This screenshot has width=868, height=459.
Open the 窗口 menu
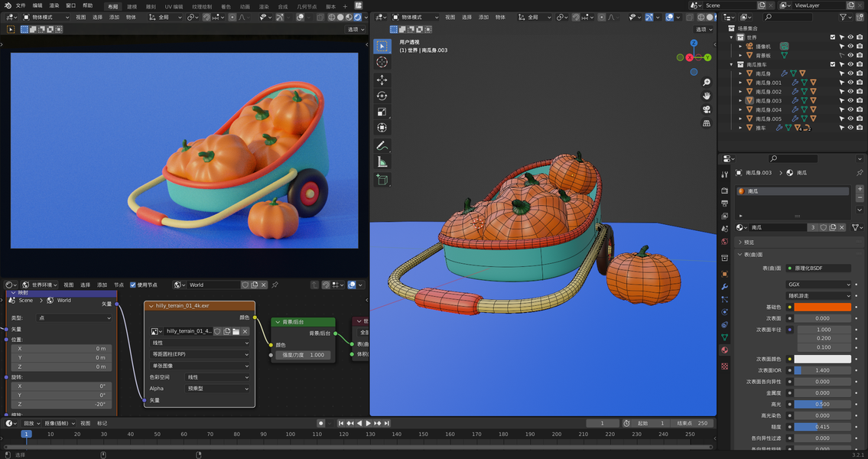(x=71, y=5)
